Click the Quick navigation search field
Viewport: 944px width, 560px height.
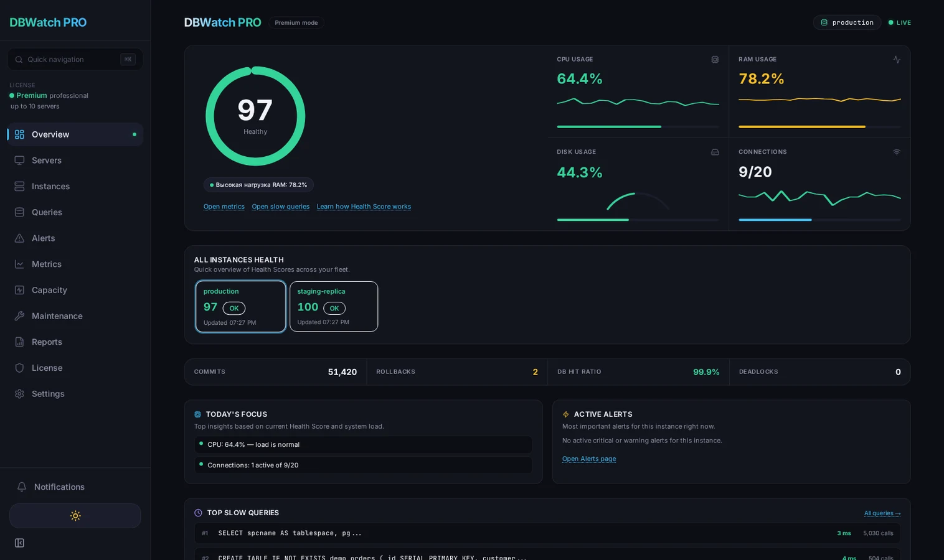tap(75, 59)
